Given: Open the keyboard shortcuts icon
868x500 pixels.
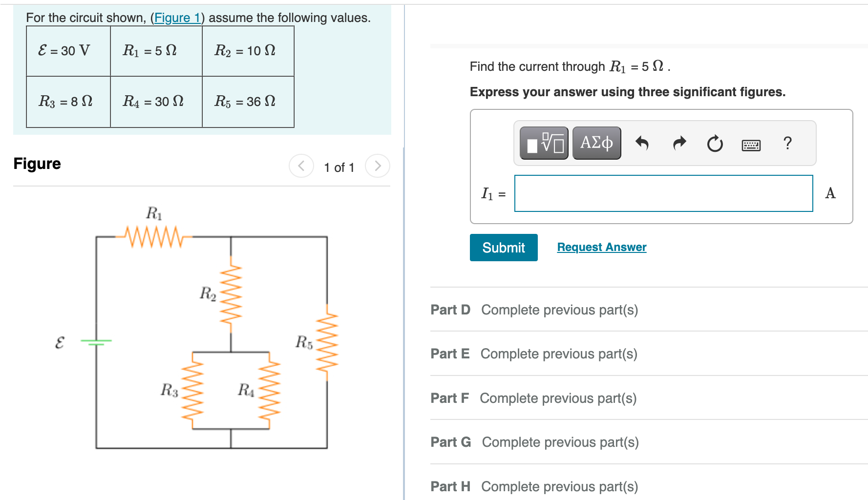Looking at the screenshot, I should coord(751,144).
